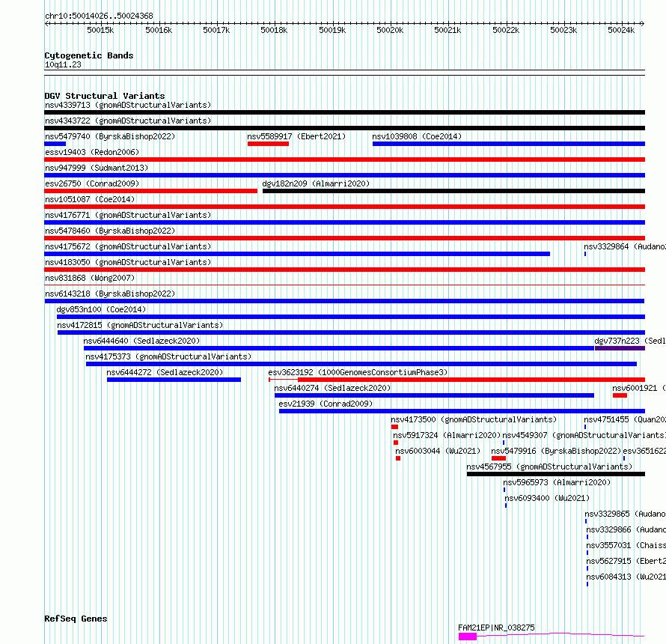Click the Cytogenetic Bands track title
Viewport: 666px width, 644px height.
[89, 55]
